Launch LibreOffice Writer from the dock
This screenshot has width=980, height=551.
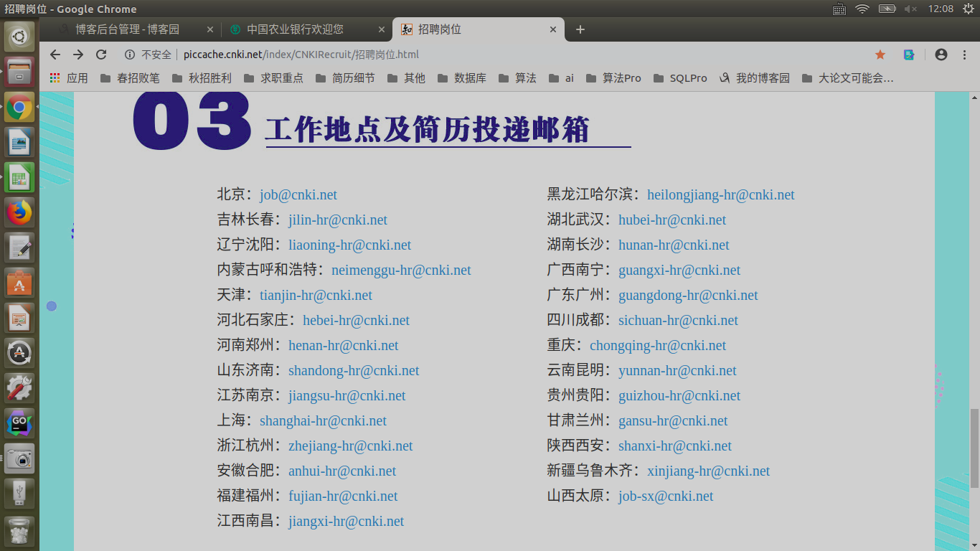(19, 142)
